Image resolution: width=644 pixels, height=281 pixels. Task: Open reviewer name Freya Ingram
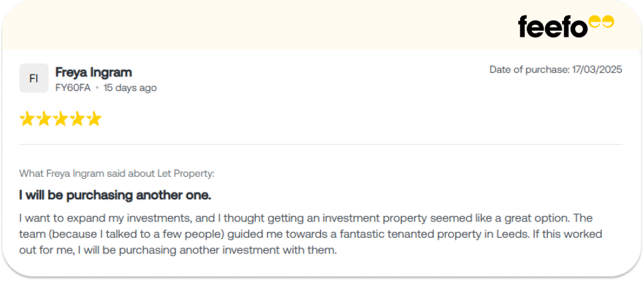pos(94,72)
